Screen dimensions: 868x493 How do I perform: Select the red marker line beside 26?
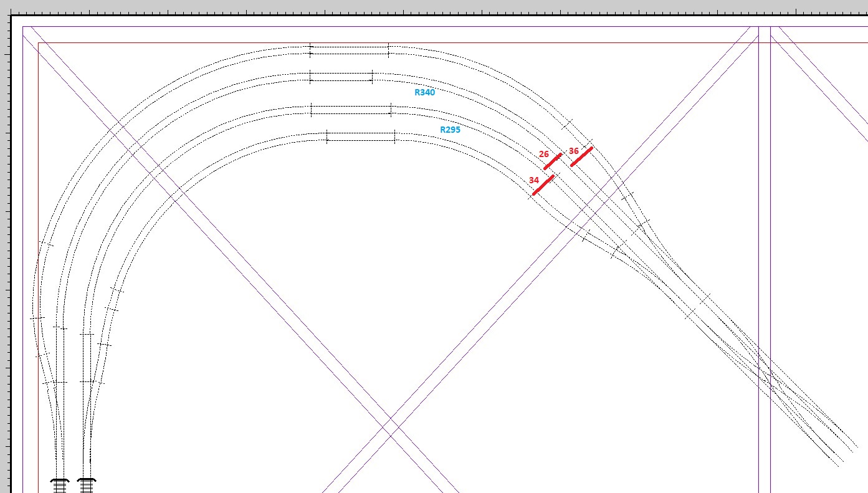pyautogui.click(x=553, y=161)
